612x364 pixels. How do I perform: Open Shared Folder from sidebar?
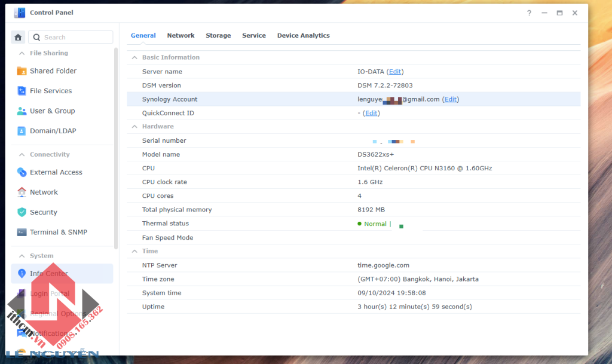[53, 71]
